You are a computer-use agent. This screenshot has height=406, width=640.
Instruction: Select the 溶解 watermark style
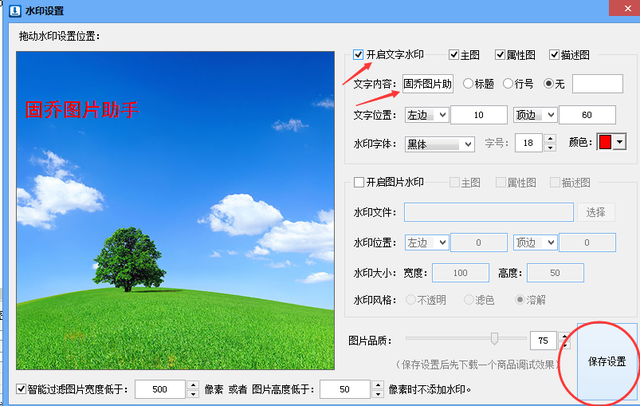point(520,300)
